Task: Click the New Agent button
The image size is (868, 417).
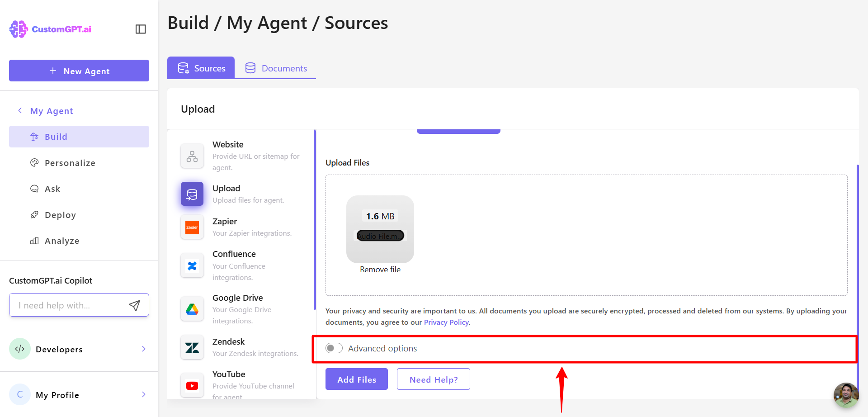Action: (79, 71)
